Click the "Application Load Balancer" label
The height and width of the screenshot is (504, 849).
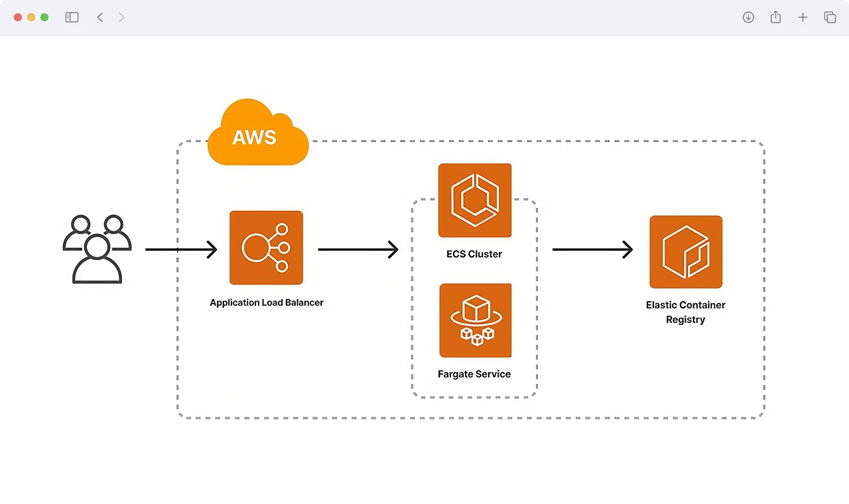click(x=267, y=302)
